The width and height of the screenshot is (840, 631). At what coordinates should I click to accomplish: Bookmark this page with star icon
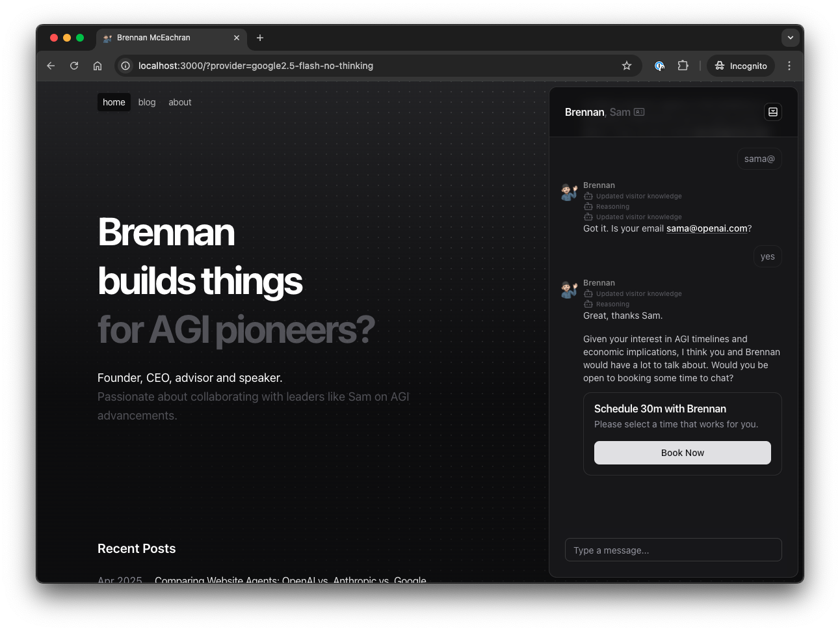[x=627, y=66]
